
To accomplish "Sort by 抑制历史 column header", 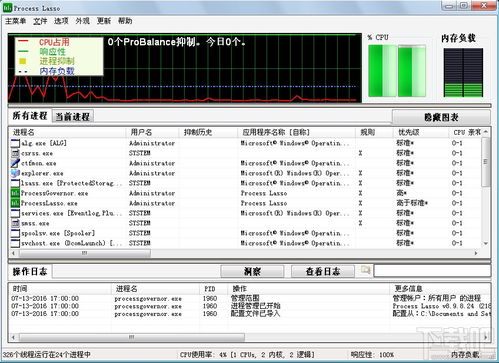I will click(208, 132).
